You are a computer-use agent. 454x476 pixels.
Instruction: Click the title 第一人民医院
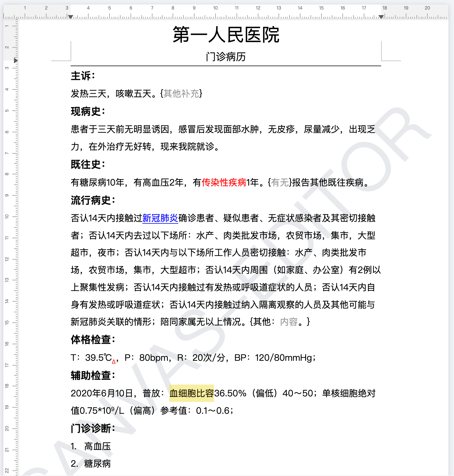[x=226, y=35]
